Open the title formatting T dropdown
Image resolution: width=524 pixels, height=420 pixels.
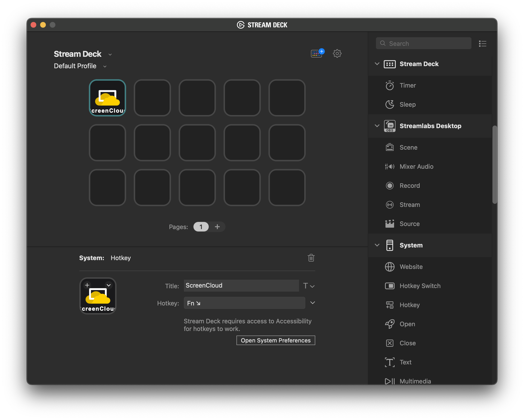(x=309, y=286)
